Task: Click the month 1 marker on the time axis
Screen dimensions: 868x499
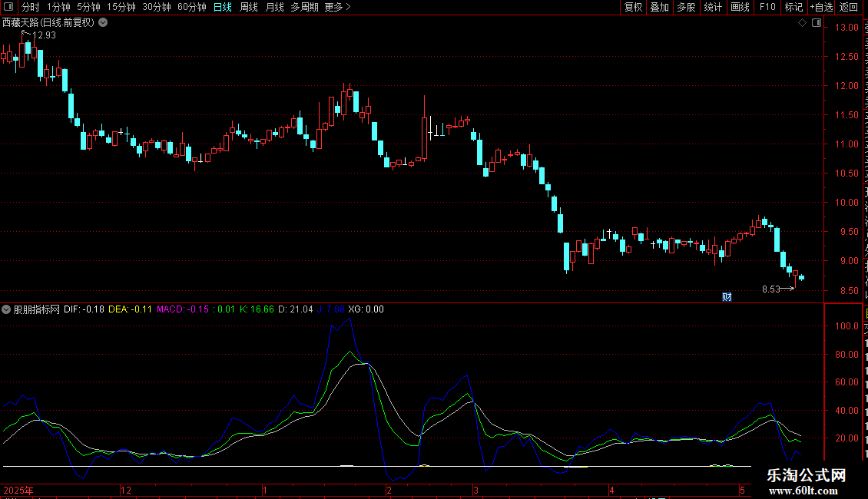Action: pyautogui.click(x=265, y=490)
